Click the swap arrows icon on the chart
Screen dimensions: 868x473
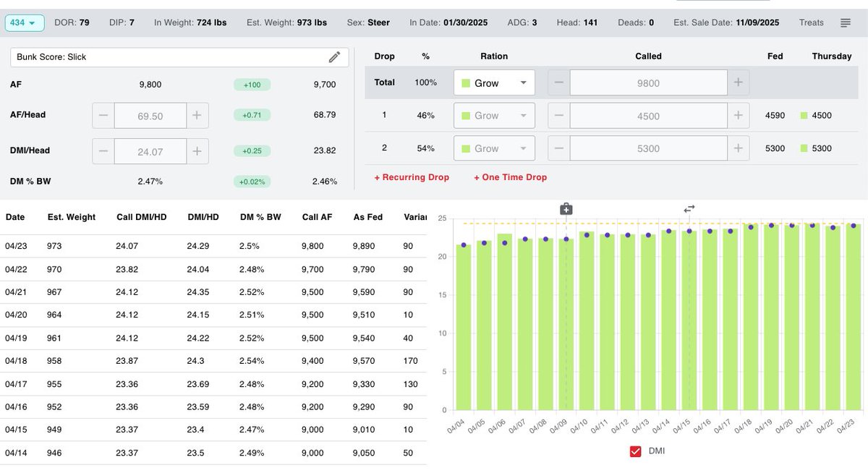[x=689, y=208]
